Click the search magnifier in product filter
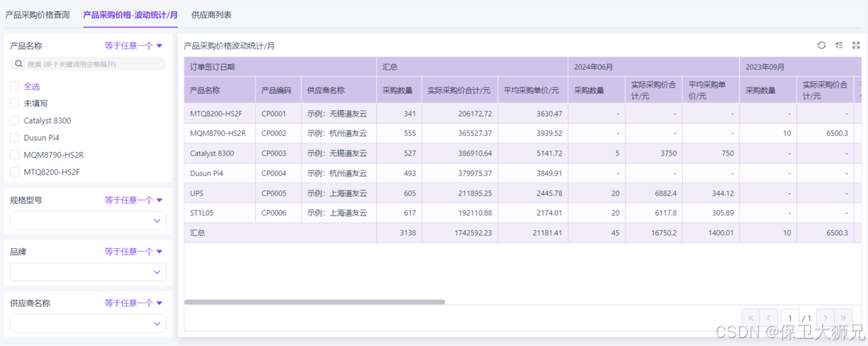The height and width of the screenshot is (346, 868). 20,64
